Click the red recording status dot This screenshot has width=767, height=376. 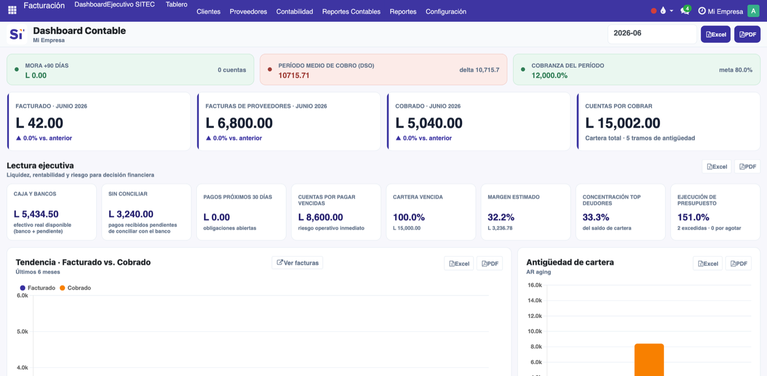pyautogui.click(x=654, y=11)
